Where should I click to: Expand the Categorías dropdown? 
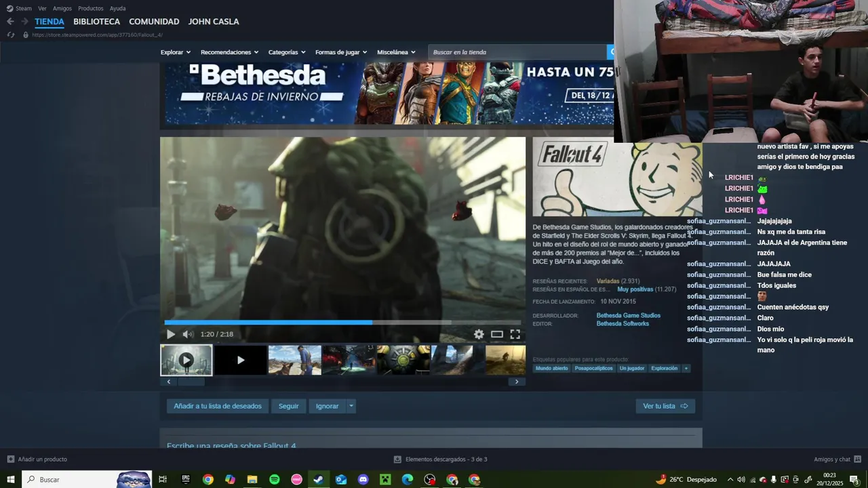287,52
